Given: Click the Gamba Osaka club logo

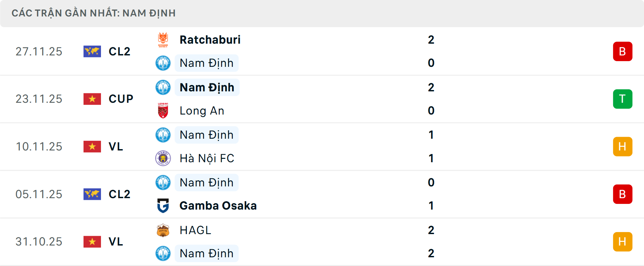Looking at the screenshot, I should (x=163, y=206).
